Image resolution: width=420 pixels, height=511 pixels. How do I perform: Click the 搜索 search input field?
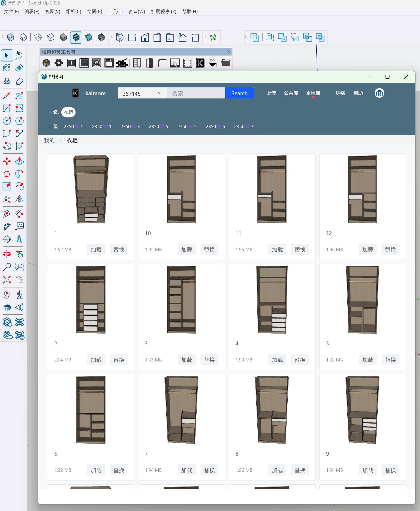pos(196,93)
